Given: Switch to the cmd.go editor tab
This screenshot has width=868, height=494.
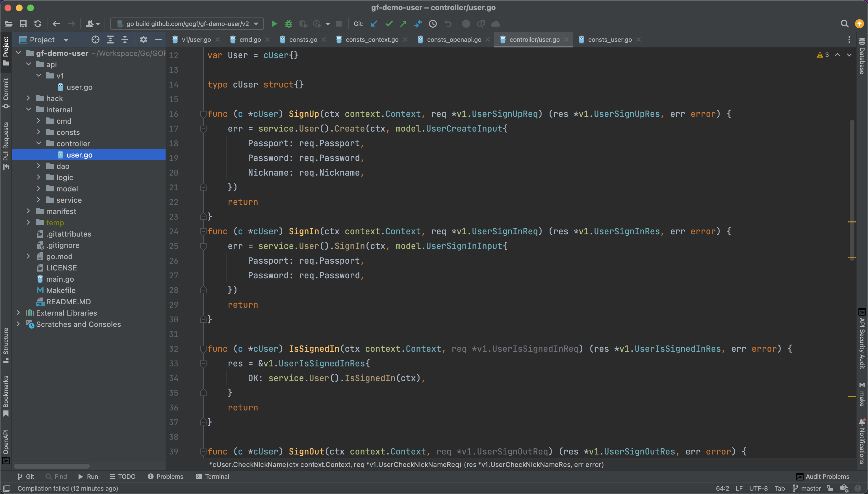Looking at the screenshot, I should pyautogui.click(x=250, y=40).
